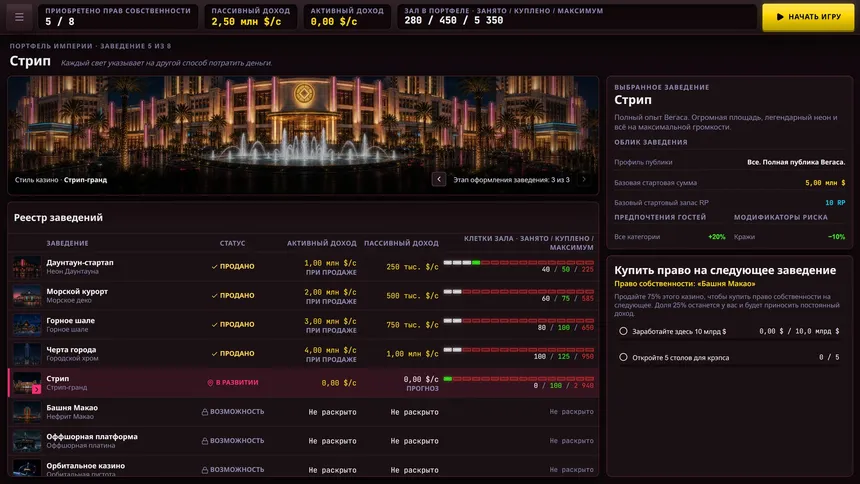Image resolution: width=860 pixels, height=484 pixels.
Task: Click the Кражи −10% risk modifier
Action: point(789,237)
